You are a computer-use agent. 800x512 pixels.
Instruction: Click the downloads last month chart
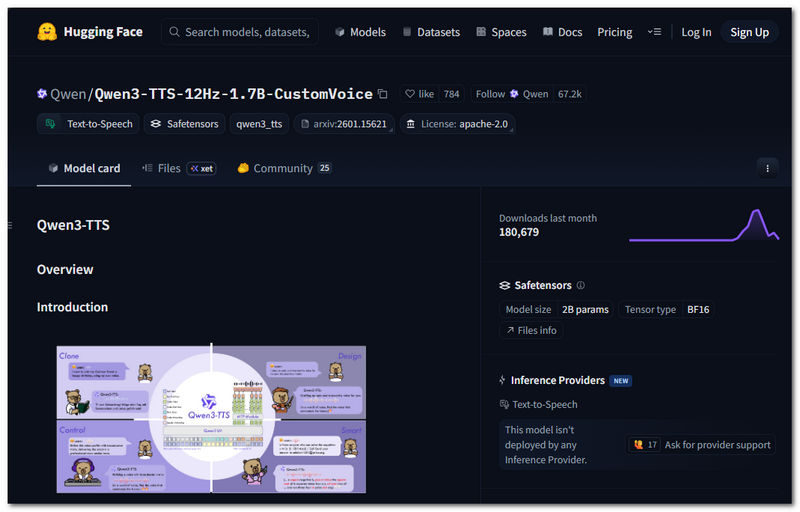(x=704, y=226)
